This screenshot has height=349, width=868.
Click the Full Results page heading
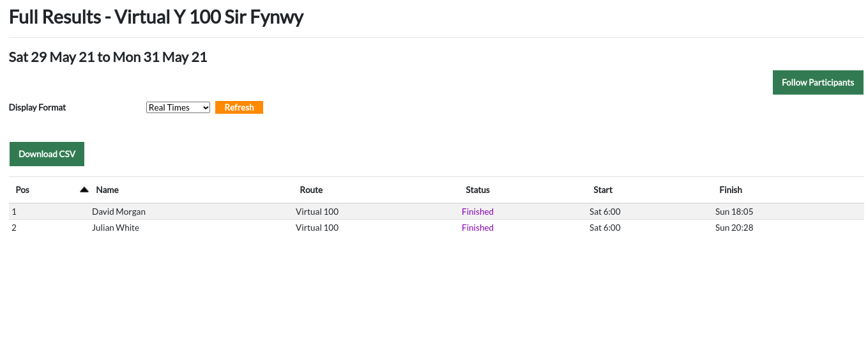point(156,17)
